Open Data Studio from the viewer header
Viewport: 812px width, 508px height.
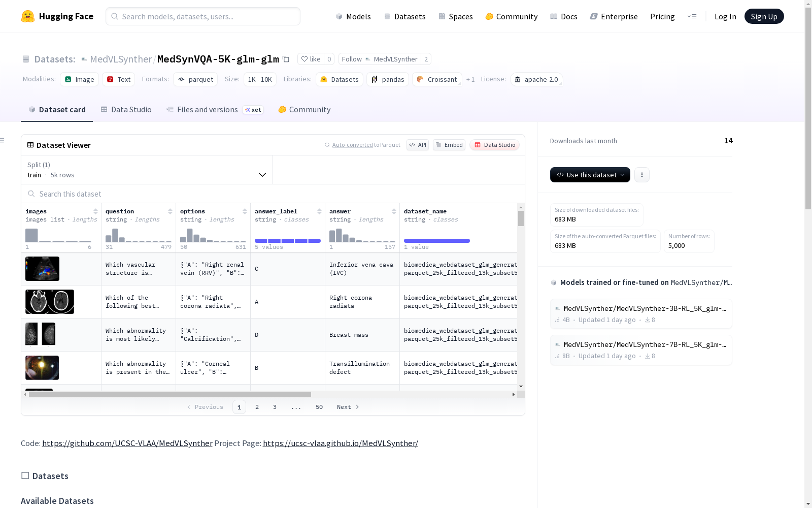click(x=495, y=145)
